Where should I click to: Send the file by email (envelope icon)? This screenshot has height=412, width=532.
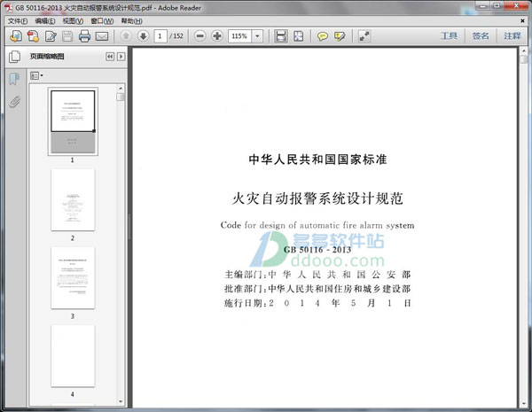tap(102, 36)
